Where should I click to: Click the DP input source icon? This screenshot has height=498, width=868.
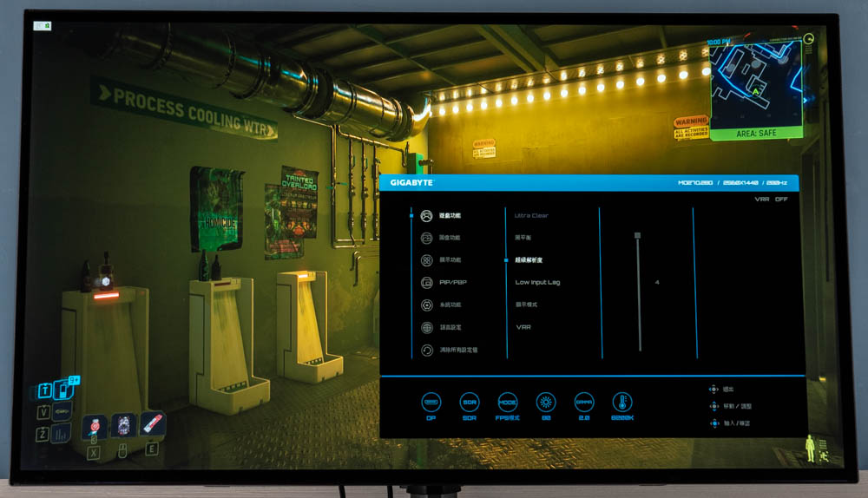[x=431, y=402]
